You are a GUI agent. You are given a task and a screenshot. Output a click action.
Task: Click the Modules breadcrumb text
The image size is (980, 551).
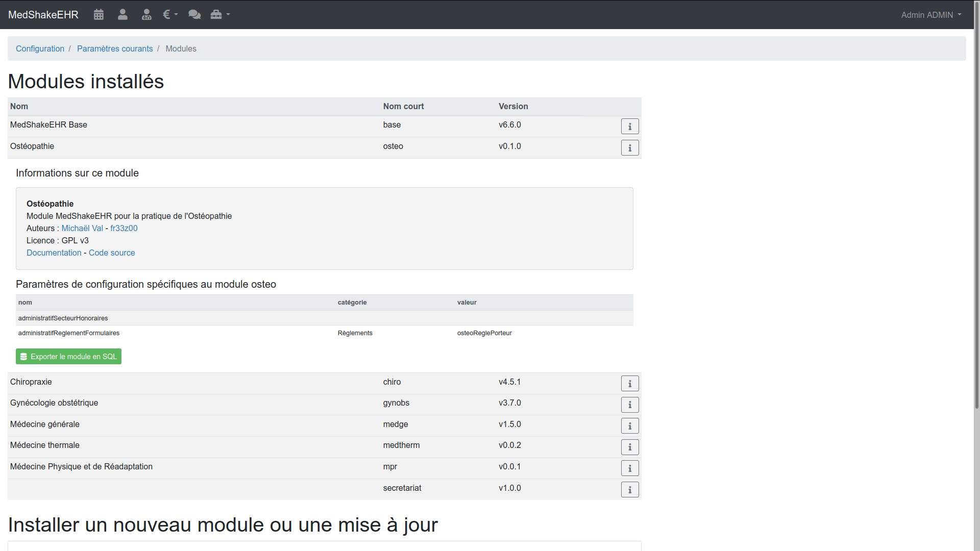coord(181,48)
